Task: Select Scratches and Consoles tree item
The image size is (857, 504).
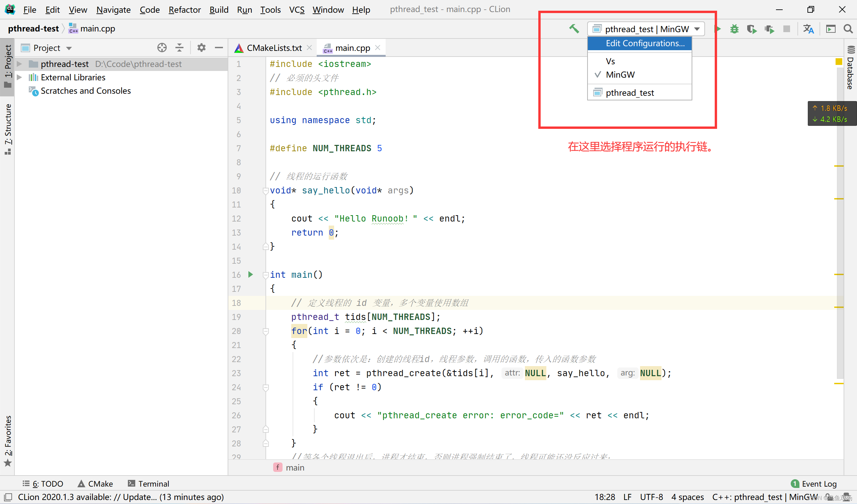Action: (x=86, y=91)
